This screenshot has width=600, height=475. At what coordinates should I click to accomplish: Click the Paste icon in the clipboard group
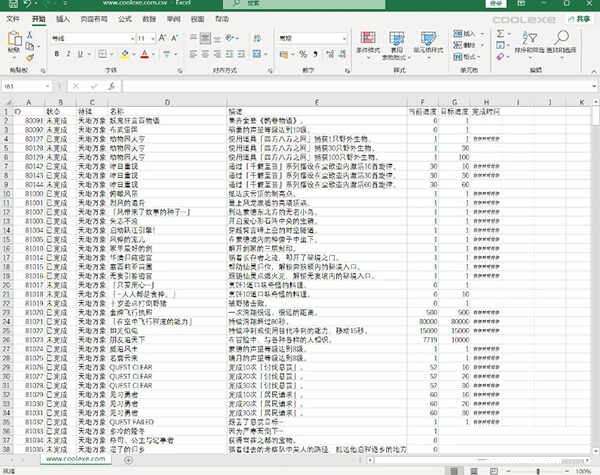13,42
